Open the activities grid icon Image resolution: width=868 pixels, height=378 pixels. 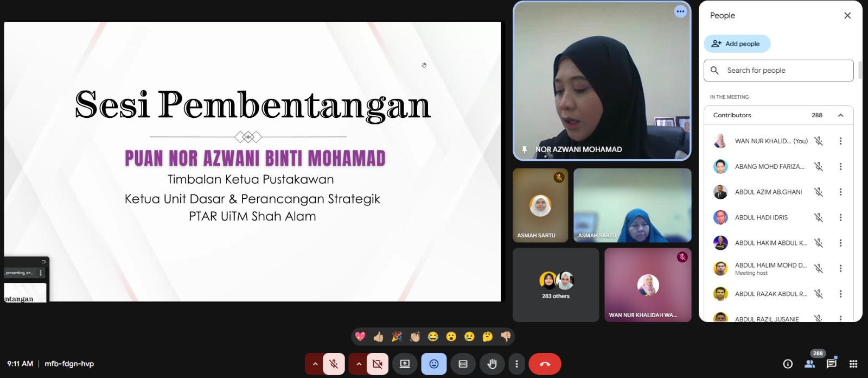pos(853,364)
